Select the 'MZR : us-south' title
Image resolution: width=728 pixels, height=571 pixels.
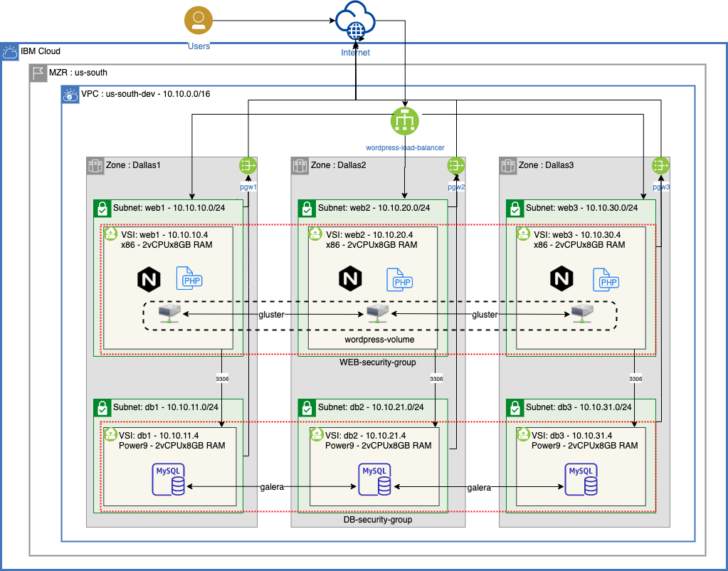pos(78,73)
